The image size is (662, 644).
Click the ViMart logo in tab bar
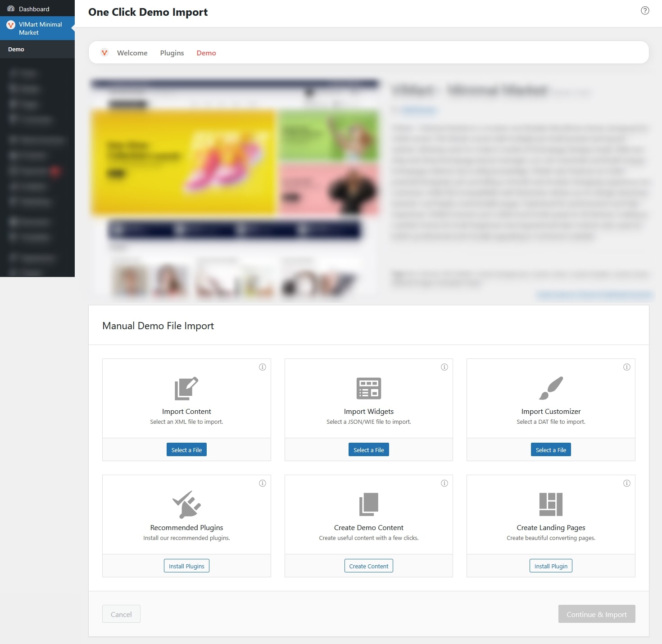click(104, 53)
